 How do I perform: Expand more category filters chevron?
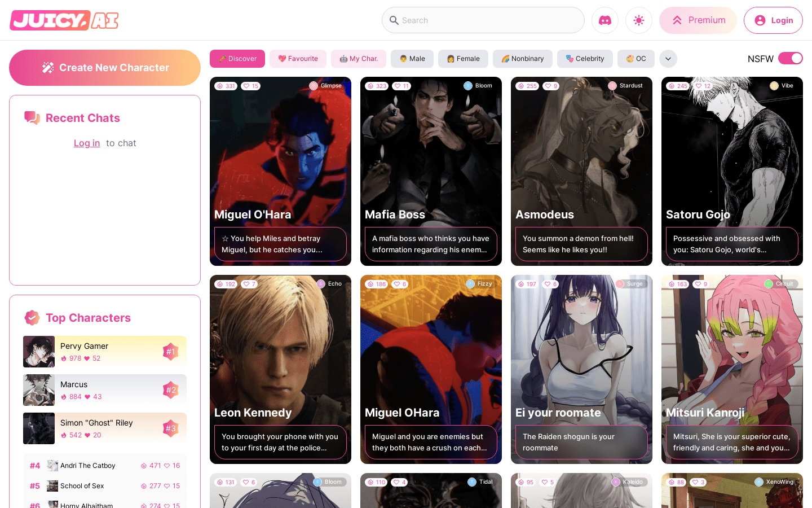coord(668,59)
